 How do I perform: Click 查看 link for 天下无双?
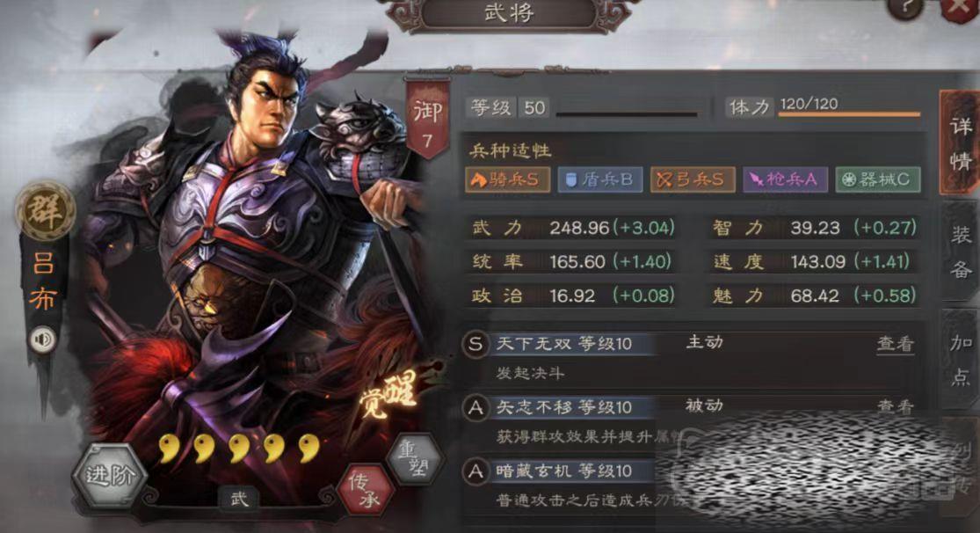tap(896, 343)
